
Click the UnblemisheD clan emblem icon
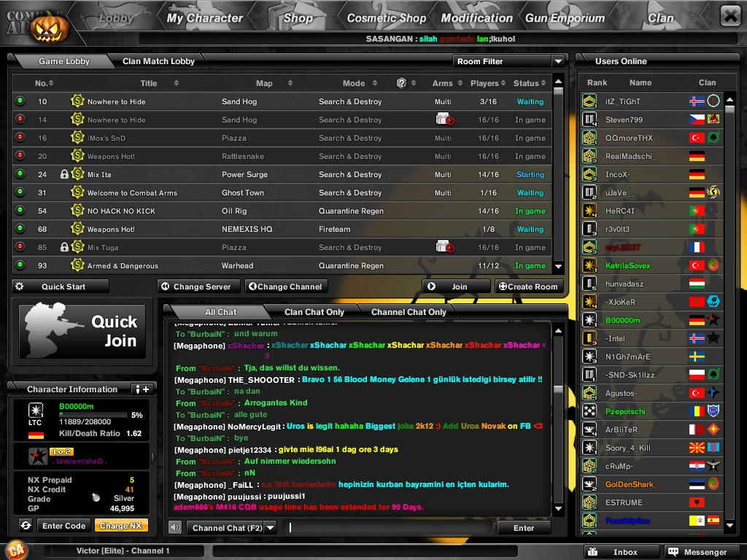pos(38,456)
